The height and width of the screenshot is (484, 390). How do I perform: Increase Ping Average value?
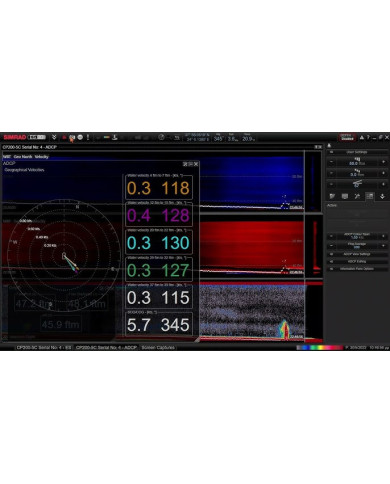(x=383, y=246)
